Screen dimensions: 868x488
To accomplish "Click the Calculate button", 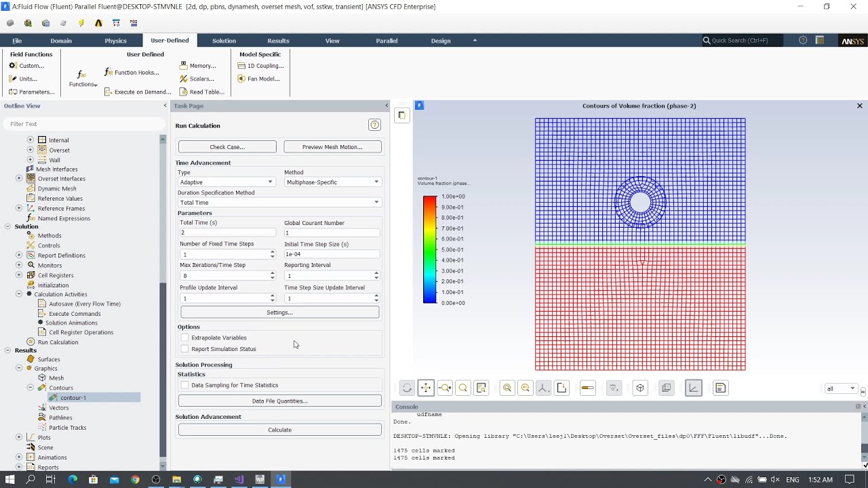I will click(x=279, y=430).
